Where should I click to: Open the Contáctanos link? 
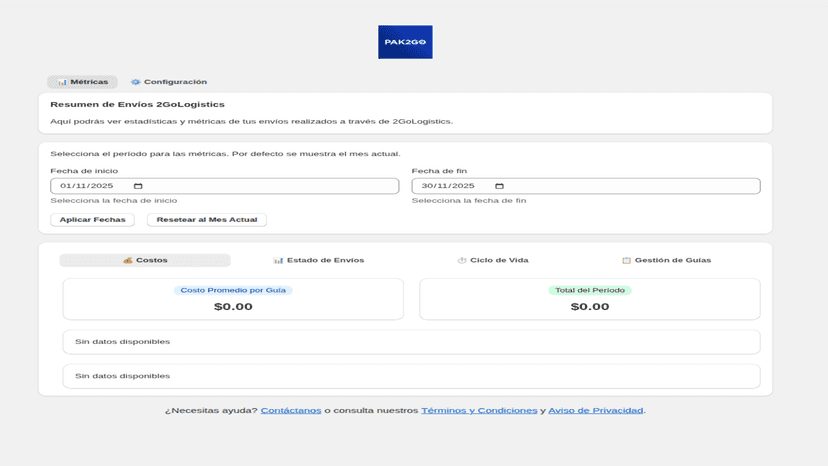pyautogui.click(x=291, y=411)
